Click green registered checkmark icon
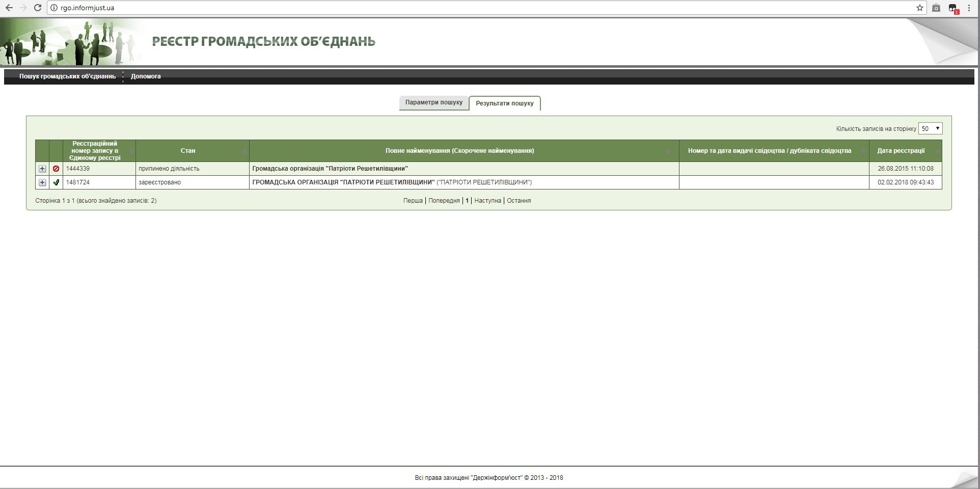980x489 pixels. pyautogui.click(x=56, y=182)
